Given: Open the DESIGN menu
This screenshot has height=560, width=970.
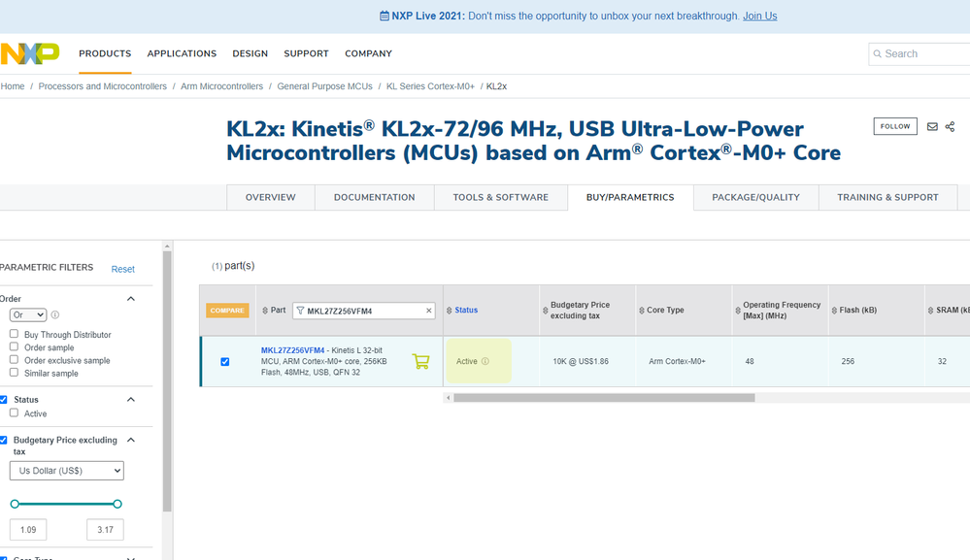Looking at the screenshot, I should (250, 53).
